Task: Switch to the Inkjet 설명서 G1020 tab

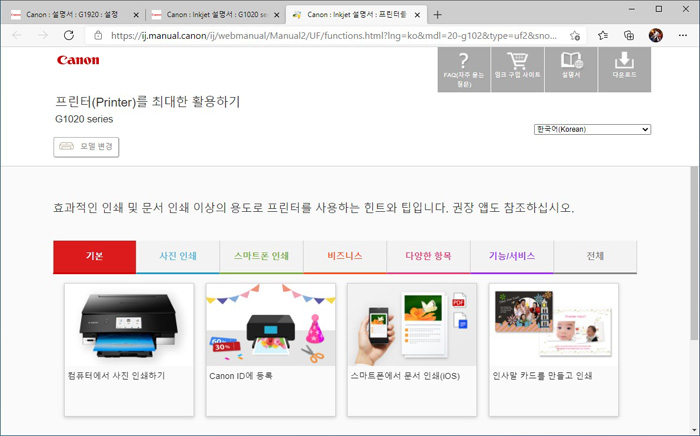Action: click(x=216, y=15)
